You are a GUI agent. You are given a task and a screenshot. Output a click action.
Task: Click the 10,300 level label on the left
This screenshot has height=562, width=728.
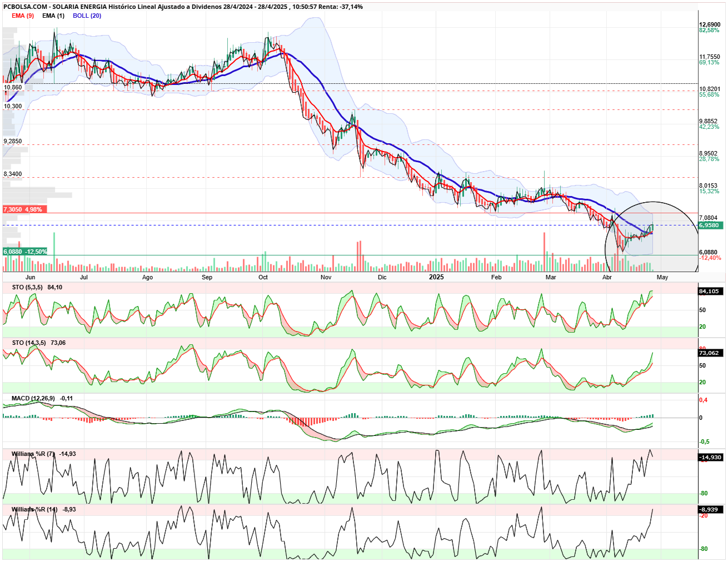[13, 106]
